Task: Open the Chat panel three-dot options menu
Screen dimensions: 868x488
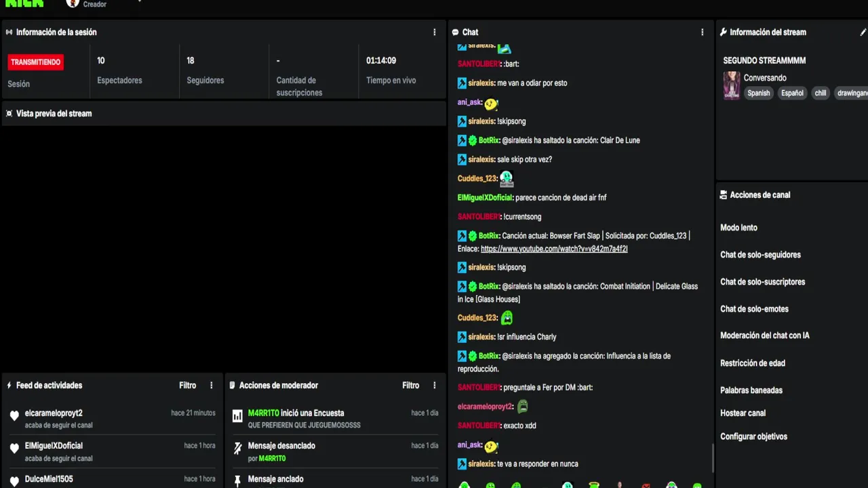Action: (x=702, y=32)
